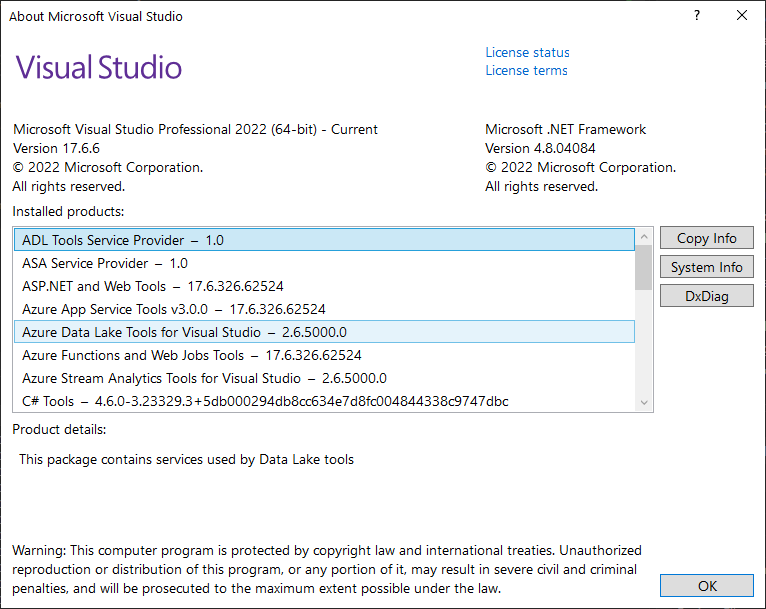This screenshot has height=609, width=766.
Task: Select Azure Data Lake Tools for Visual Studio
Action: coord(324,332)
